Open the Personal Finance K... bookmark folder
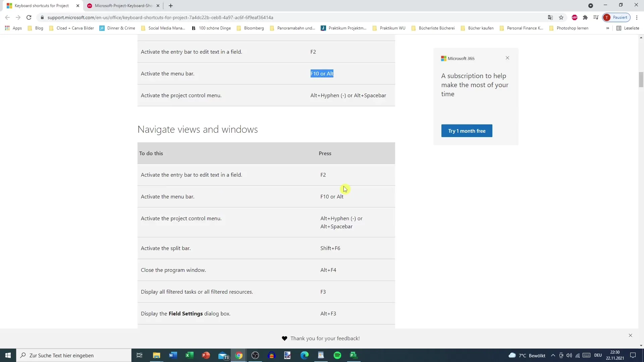This screenshot has width=644, height=362. (x=522, y=28)
